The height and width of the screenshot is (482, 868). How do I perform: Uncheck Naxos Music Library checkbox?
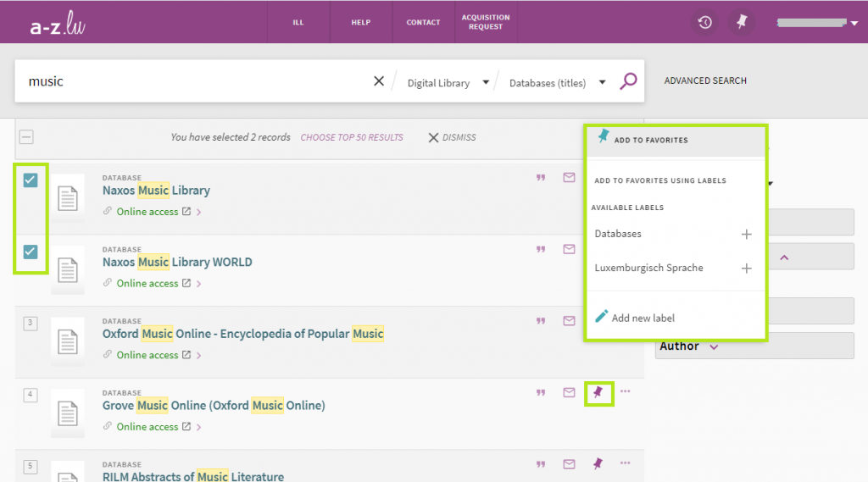31,180
